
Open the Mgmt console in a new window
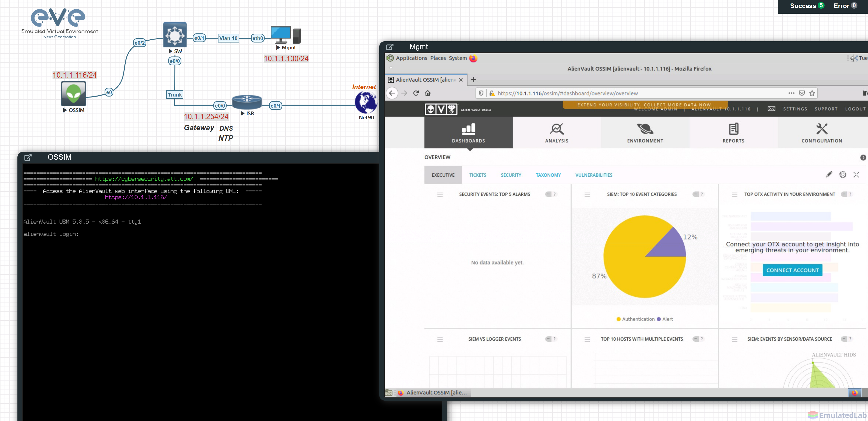point(390,47)
